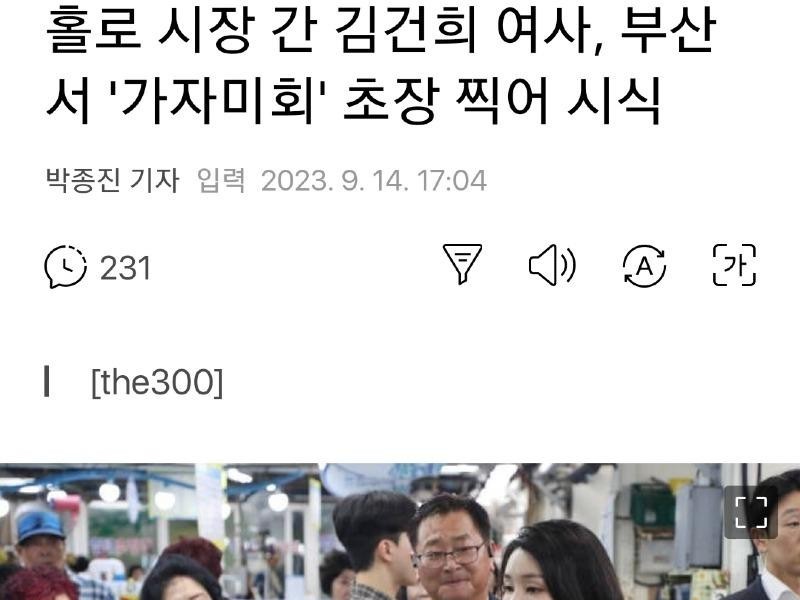Click the 입력 label before the date
The image size is (800, 600).
pyautogui.click(x=221, y=180)
